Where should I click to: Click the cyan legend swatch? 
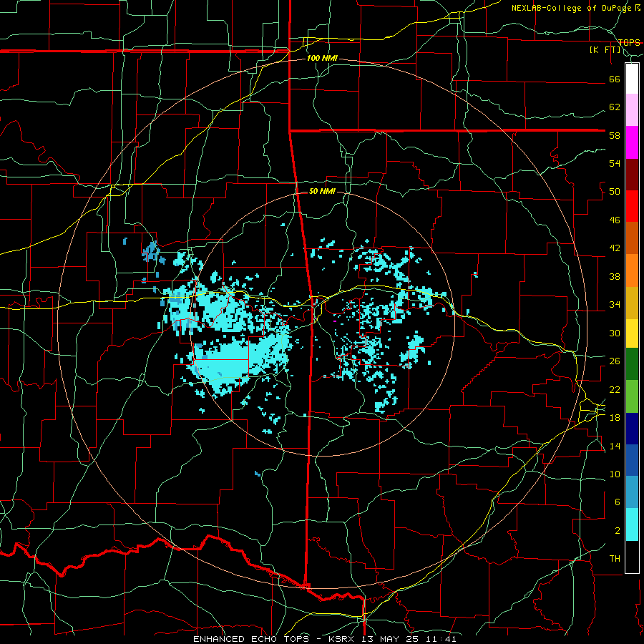632,525
